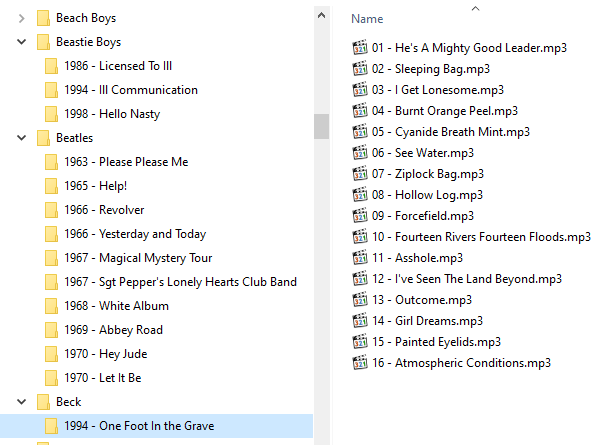The height and width of the screenshot is (445, 605).
Task: Click the media icon of 08 - Hollow Log.mp3
Action: [360, 195]
